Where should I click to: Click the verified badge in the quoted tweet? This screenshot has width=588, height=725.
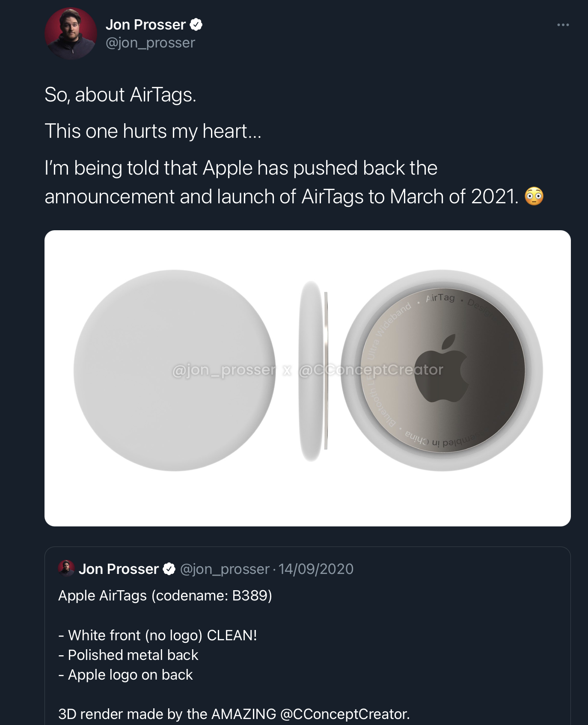click(169, 569)
